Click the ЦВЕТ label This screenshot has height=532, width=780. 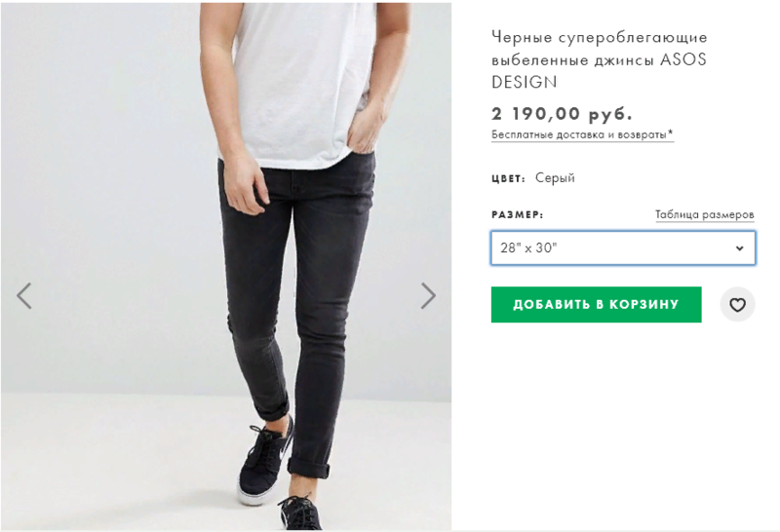pos(508,178)
